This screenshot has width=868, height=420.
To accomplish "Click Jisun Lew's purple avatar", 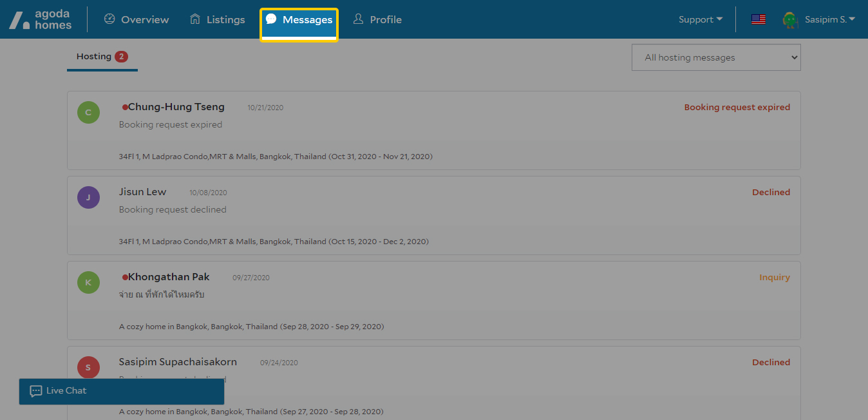I will (x=88, y=198).
